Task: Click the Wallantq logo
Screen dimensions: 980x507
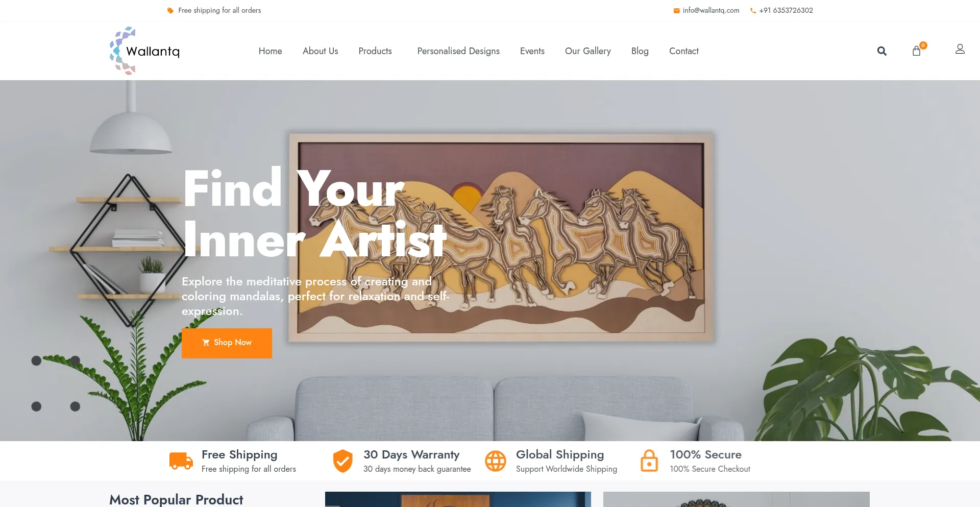Action: pyautogui.click(x=144, y=51)
